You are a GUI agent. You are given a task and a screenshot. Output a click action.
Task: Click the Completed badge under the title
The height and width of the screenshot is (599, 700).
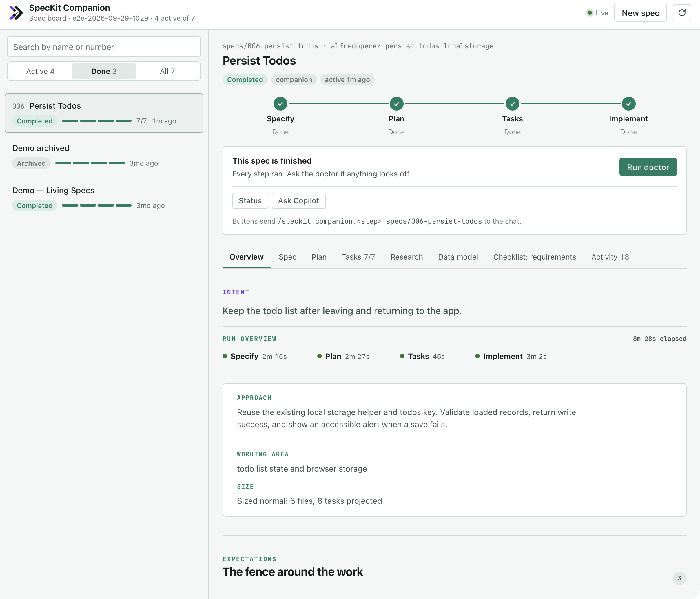[245, 80]
